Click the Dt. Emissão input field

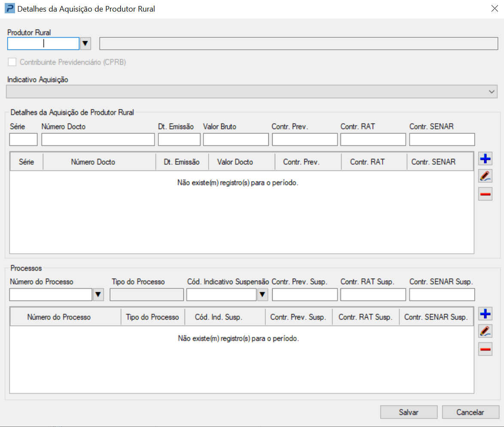coord(179,139)
